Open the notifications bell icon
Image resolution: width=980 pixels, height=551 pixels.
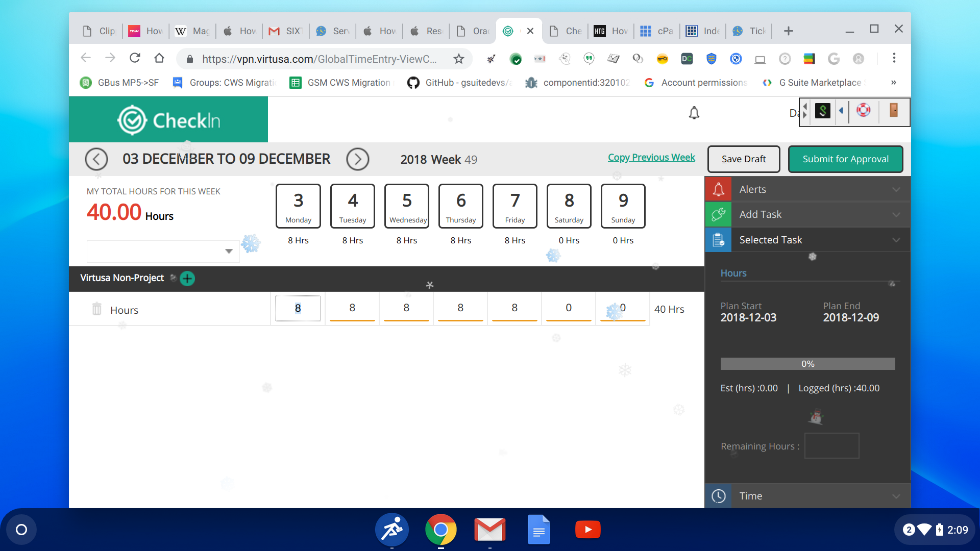(694, 113)
